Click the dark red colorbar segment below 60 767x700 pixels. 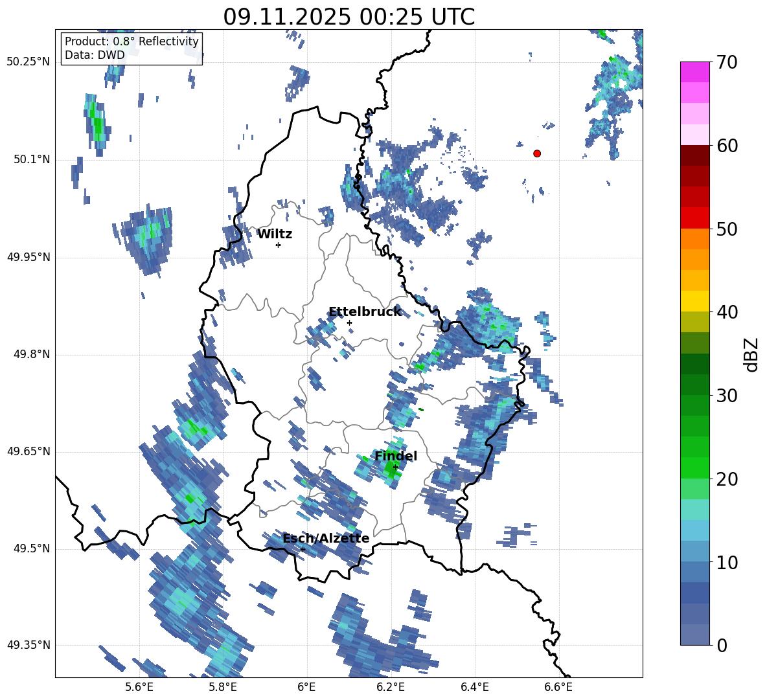[x=694, y=155]
